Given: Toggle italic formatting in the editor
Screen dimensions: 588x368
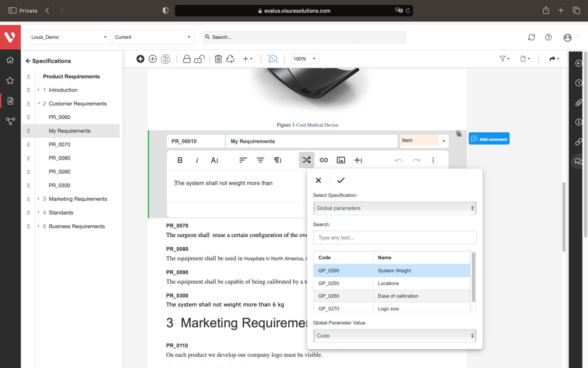Looking at the screenshot, I should point(197,160).
